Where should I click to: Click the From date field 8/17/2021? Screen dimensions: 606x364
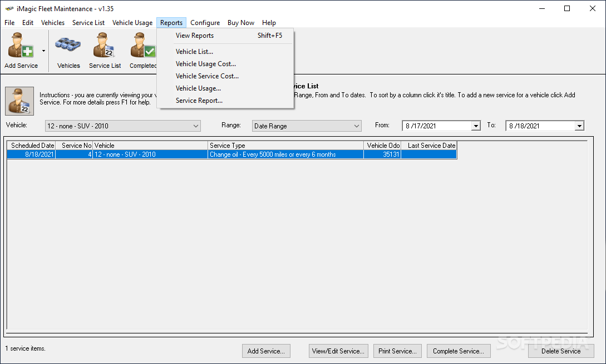click(437, 126)
